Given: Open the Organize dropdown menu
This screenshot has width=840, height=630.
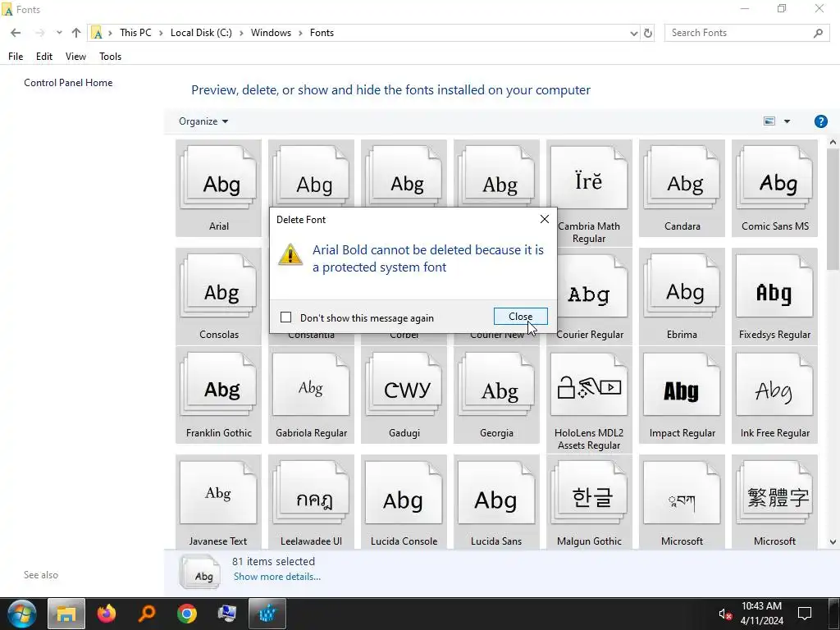Looking at the screenshot, I should (x=203, y=121).
